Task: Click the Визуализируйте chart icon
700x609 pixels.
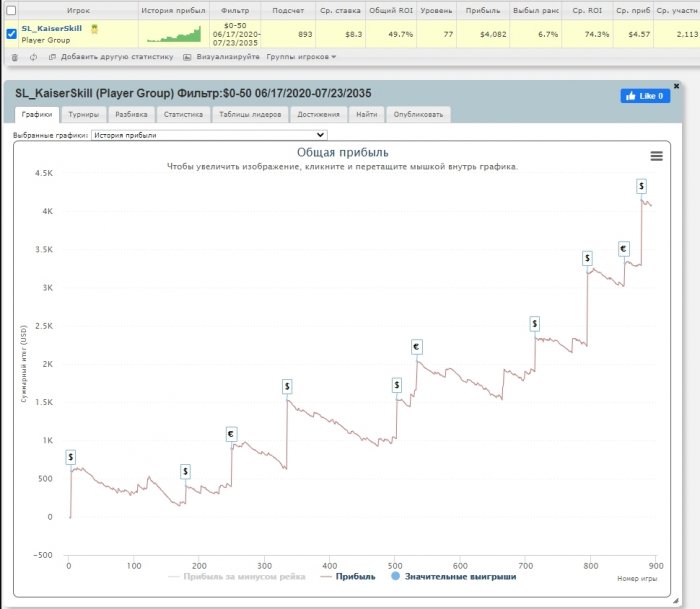Action: [187, 57]
